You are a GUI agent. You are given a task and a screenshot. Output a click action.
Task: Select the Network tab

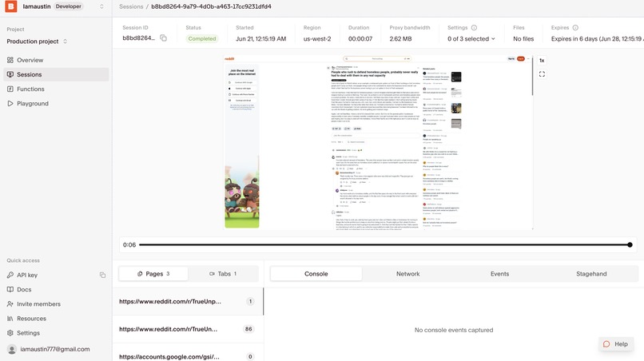(407, 273)
